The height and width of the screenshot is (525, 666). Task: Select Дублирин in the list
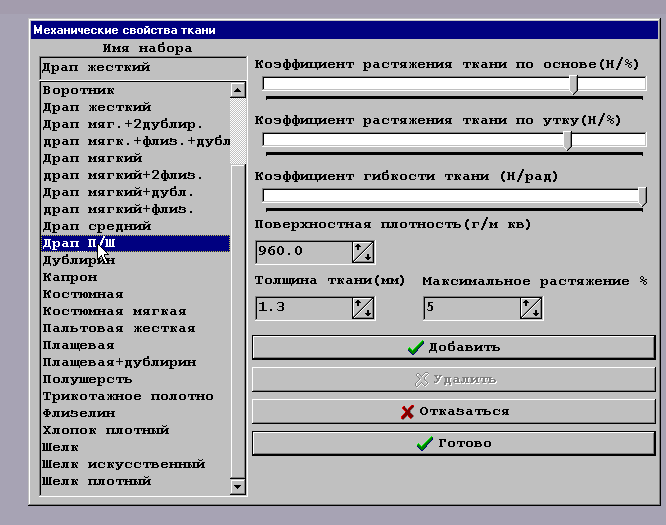(x=135, y=260)
